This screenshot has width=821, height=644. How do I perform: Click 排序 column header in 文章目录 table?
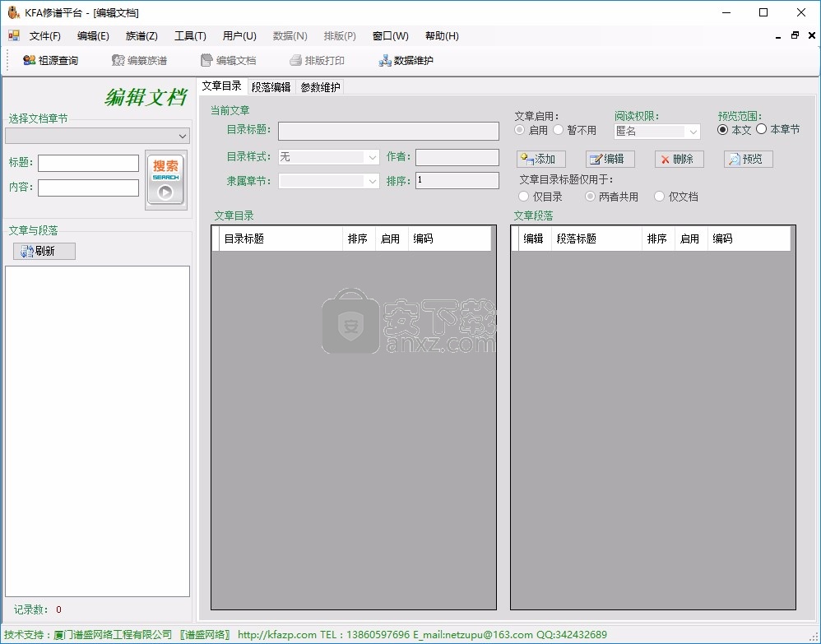(359, 239)
